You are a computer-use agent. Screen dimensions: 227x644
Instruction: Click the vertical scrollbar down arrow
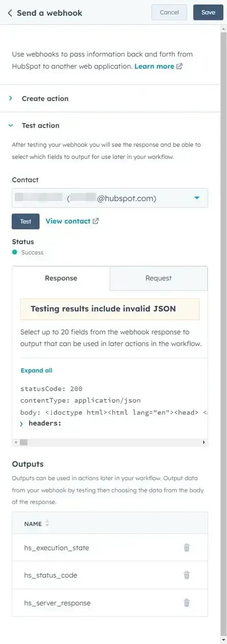(x=223, y=640)
